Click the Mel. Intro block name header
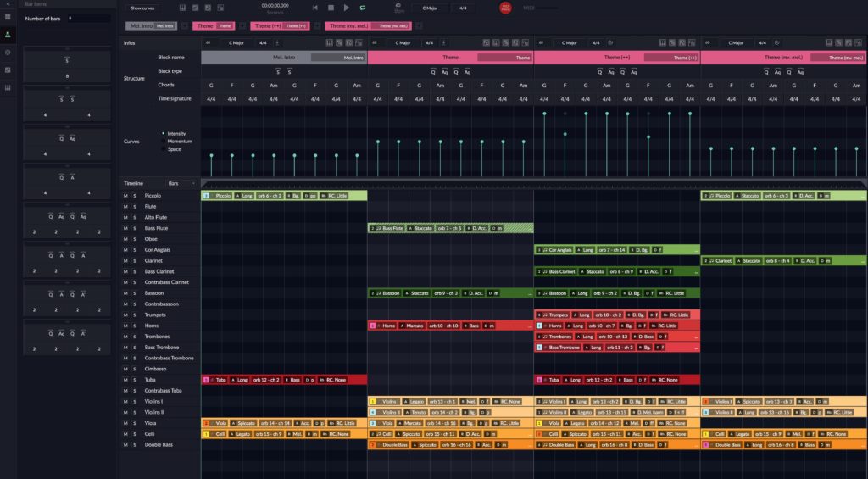The height and width of the screenshot is (479, 868). click(x=284, y=58)
